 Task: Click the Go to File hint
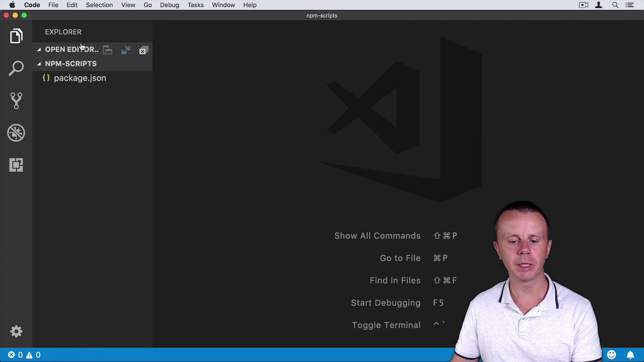(x=400, y=258)
